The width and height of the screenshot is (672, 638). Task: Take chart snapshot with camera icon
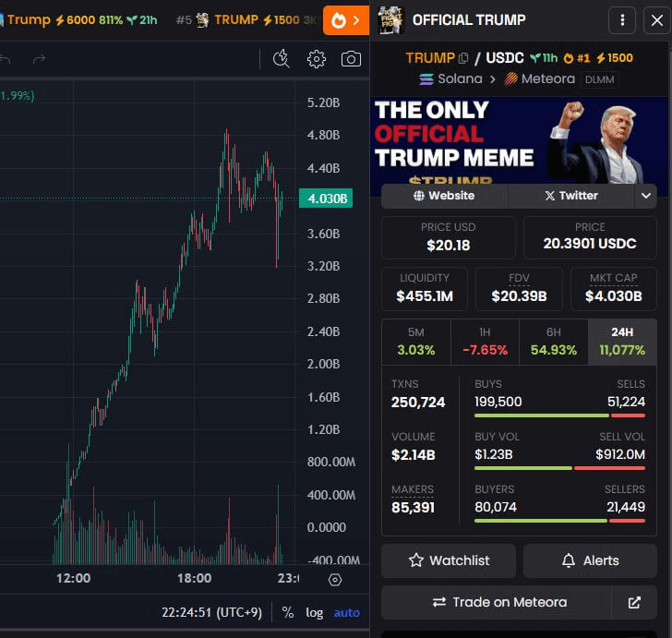click(351, 59)
